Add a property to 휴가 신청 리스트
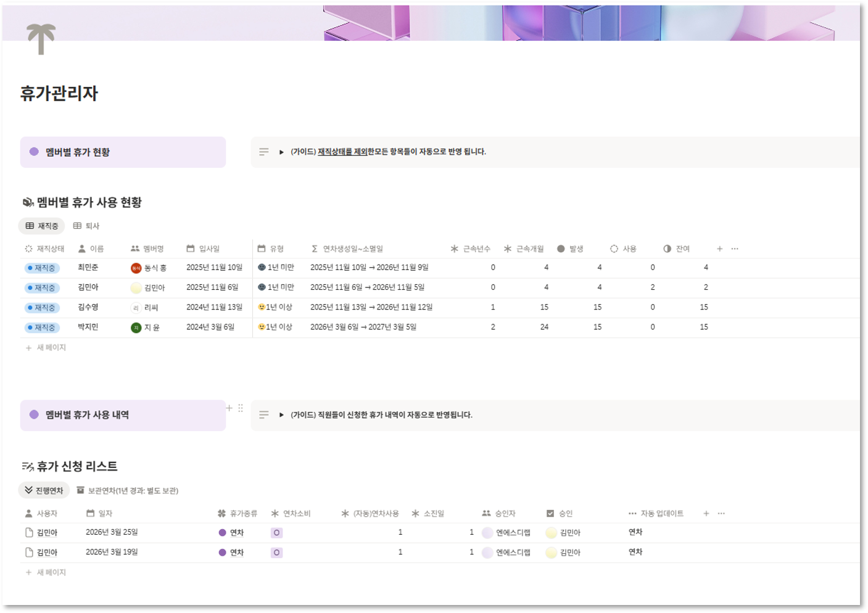 click(706, 514)
